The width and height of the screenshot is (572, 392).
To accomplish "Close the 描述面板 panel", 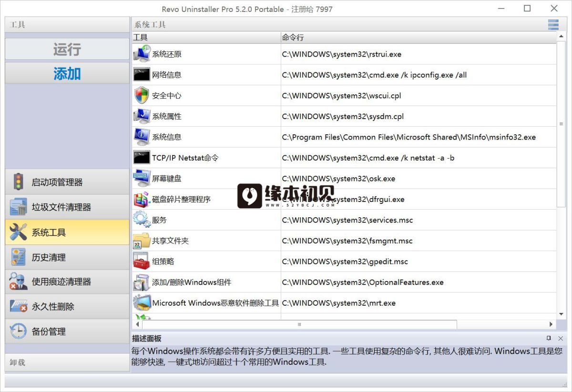I will 561,338.
